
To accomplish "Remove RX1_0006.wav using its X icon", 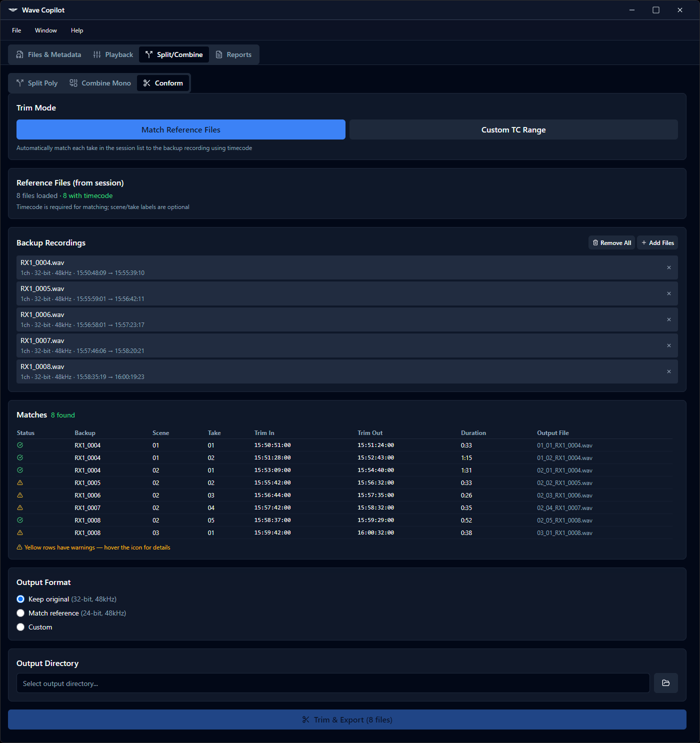I will tap(668, 319).
